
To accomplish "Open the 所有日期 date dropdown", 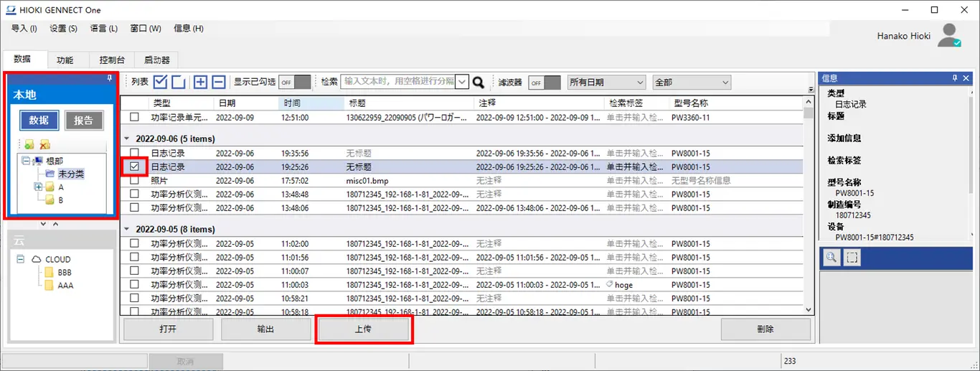I will click(x=606, y=83).
